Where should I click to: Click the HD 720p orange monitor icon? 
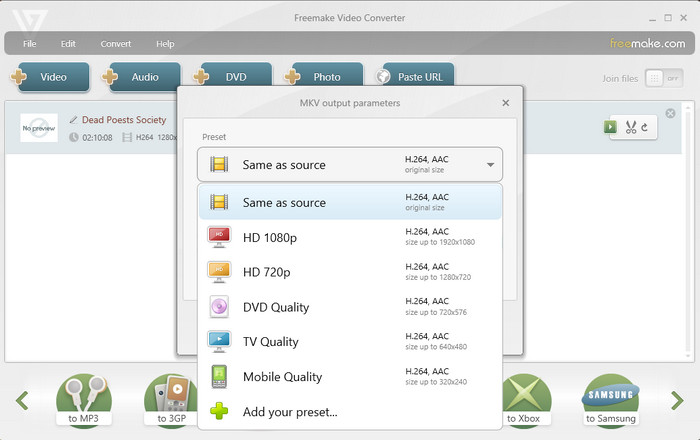[219, 272]
